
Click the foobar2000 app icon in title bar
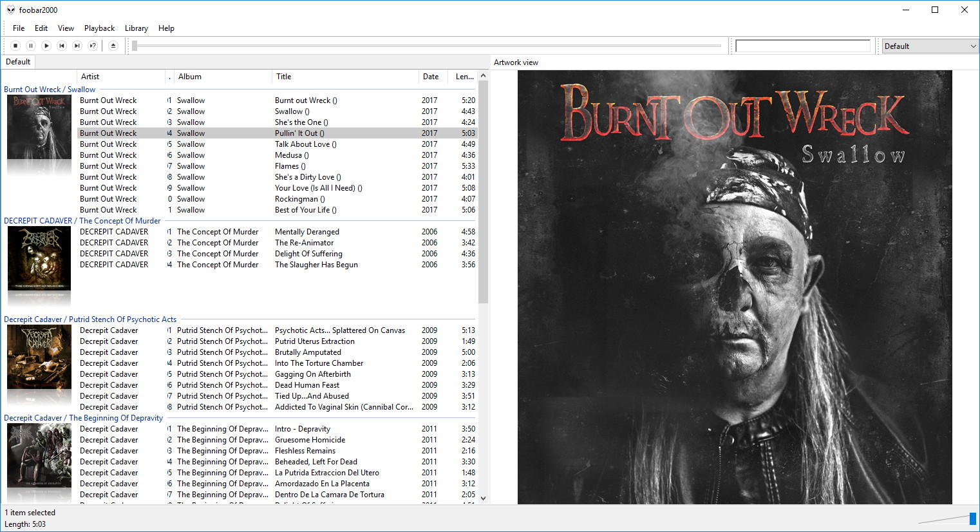10,10
